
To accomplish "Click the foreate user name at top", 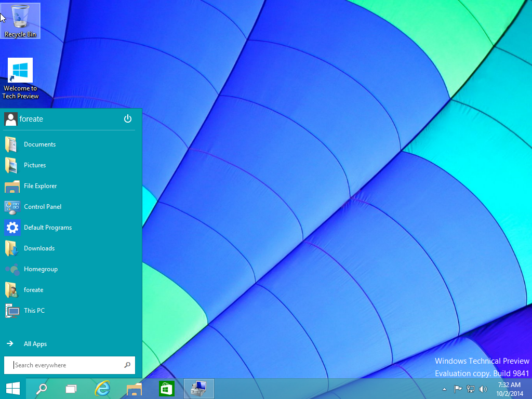I will click(x=31, y=119).
